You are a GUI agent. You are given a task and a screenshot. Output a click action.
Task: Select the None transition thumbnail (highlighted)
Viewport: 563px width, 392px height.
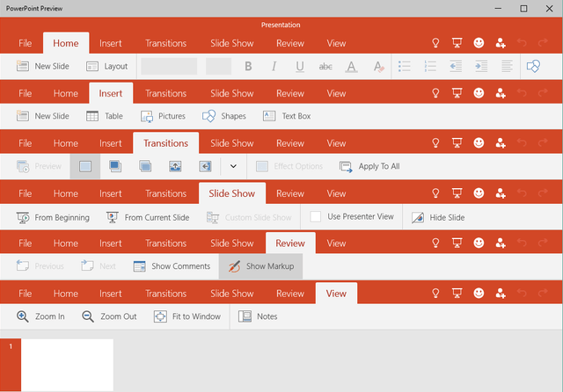(85, 166)
